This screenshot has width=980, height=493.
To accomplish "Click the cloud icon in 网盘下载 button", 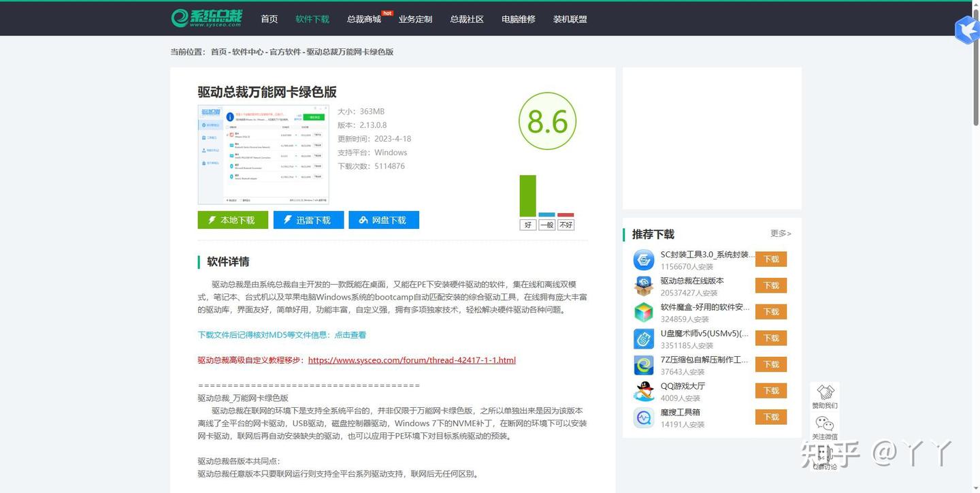I will (x=363, y=220).
